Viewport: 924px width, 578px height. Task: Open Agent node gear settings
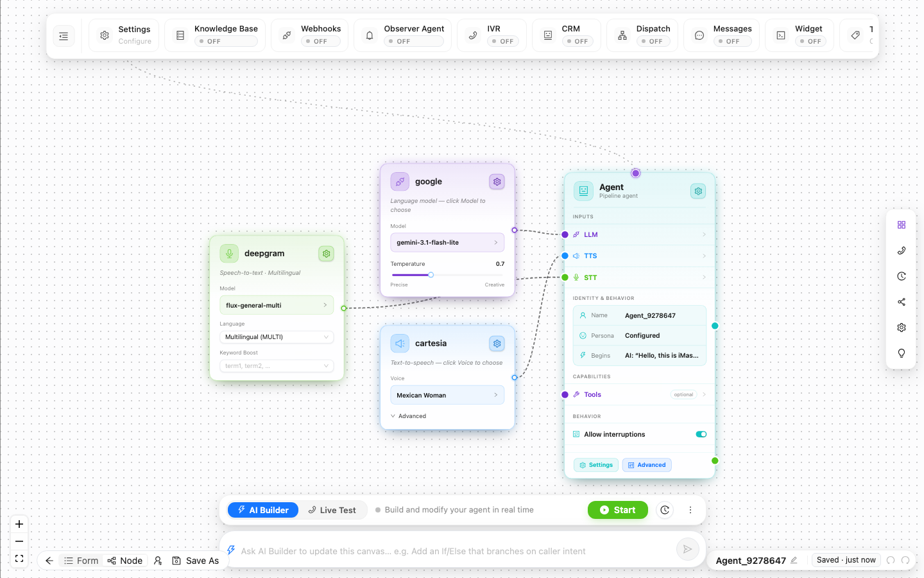pyautogui.click(x=698, y=191)
